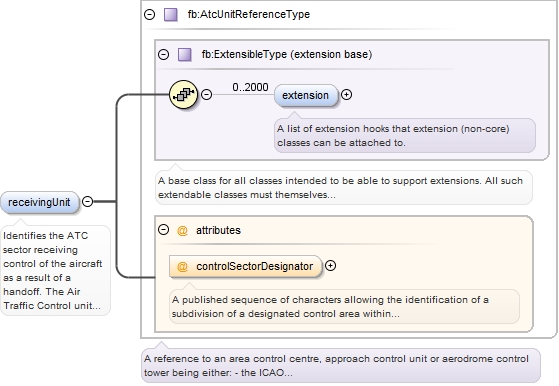Click the sequence compositor icon
559x386 pixels.
pyautogui.click(x=183, y=94)
